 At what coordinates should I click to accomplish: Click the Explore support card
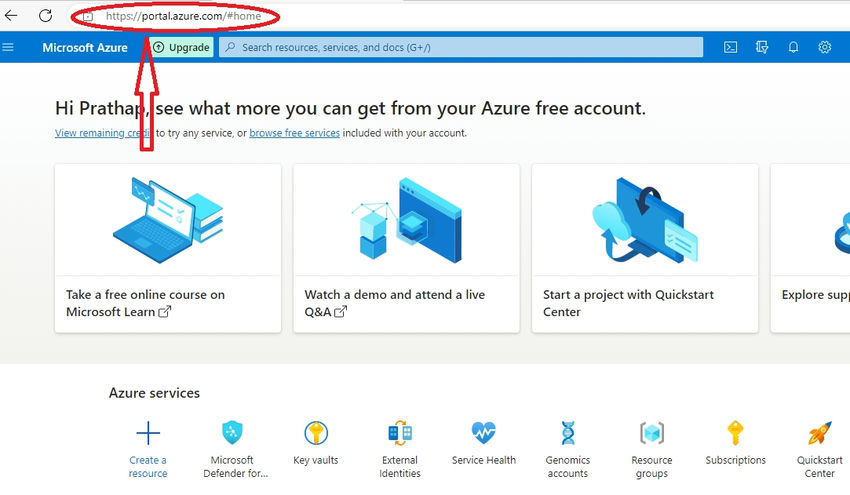coord(810,248)
